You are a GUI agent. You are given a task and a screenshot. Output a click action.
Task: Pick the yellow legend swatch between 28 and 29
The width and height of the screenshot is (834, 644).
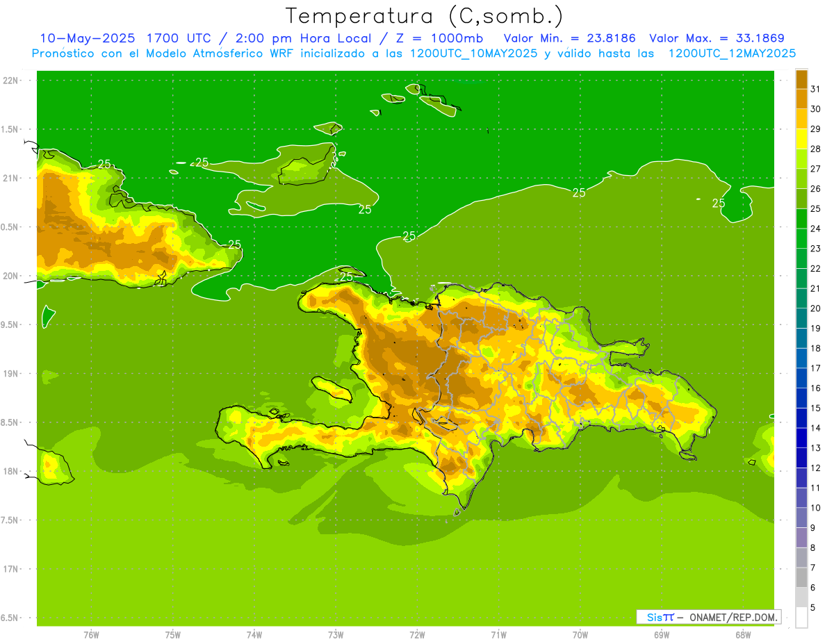coord(801,139)
